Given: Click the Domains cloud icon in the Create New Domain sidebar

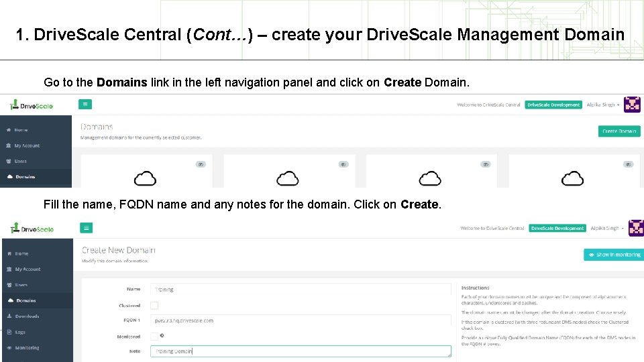Looking at the screenshot, I should coord(11,300).
